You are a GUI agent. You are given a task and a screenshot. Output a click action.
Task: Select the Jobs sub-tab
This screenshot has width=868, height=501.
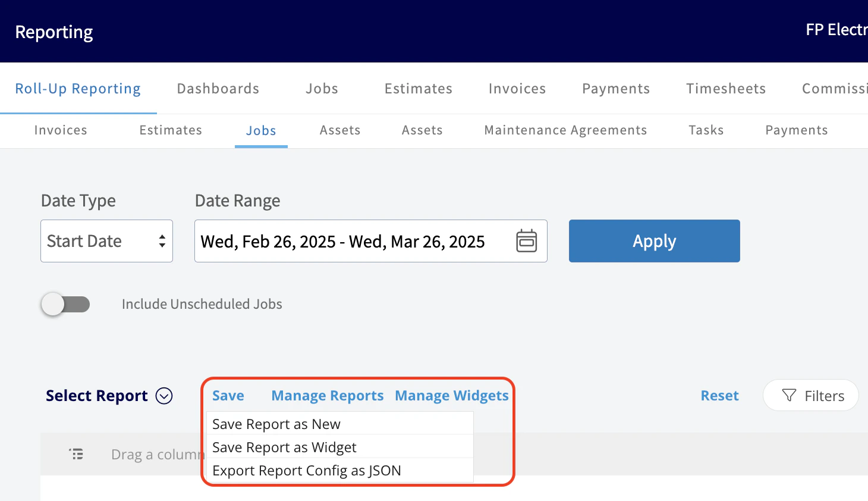[x=261, y=130]
